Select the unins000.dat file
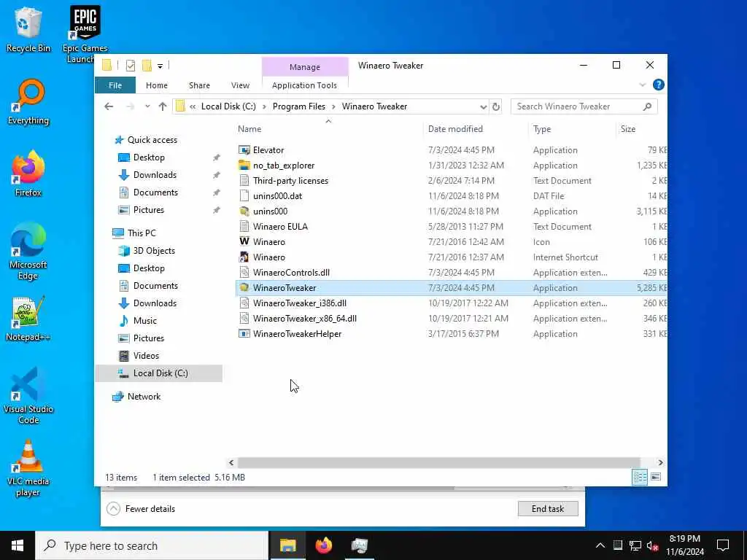Viewport: 747px width, 560px height. tap(451, 195)
